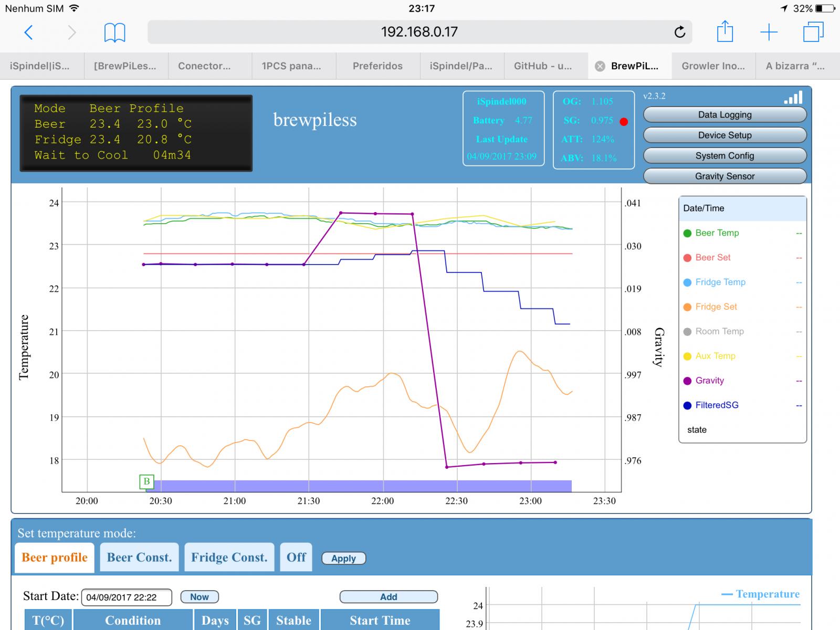840x630 pixels.
Task: Switch to the iSpindel|iS... tab
Action: pos(42,66)
